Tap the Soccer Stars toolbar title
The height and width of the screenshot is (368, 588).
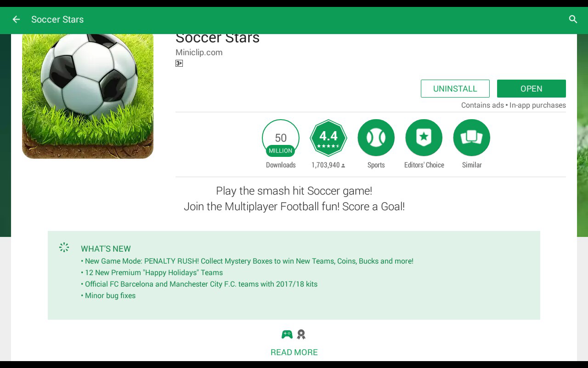57,19
